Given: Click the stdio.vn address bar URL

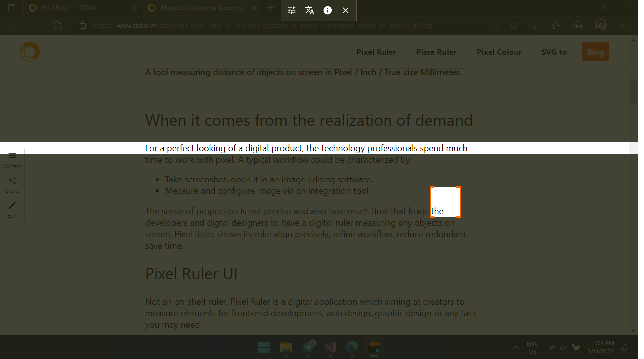Looking at the screenshot, I should click(263, 25).
